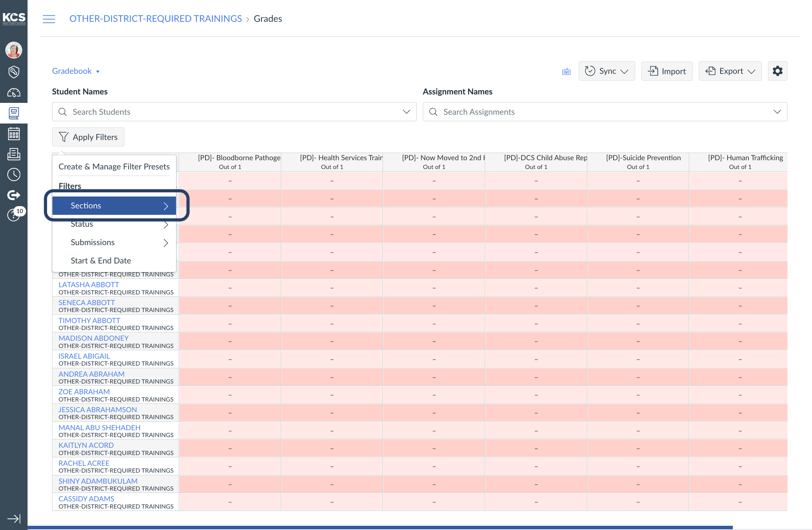Click the KCS logo in sidebar
Viewport: 812px width, 530px height.
coord(14,18)
